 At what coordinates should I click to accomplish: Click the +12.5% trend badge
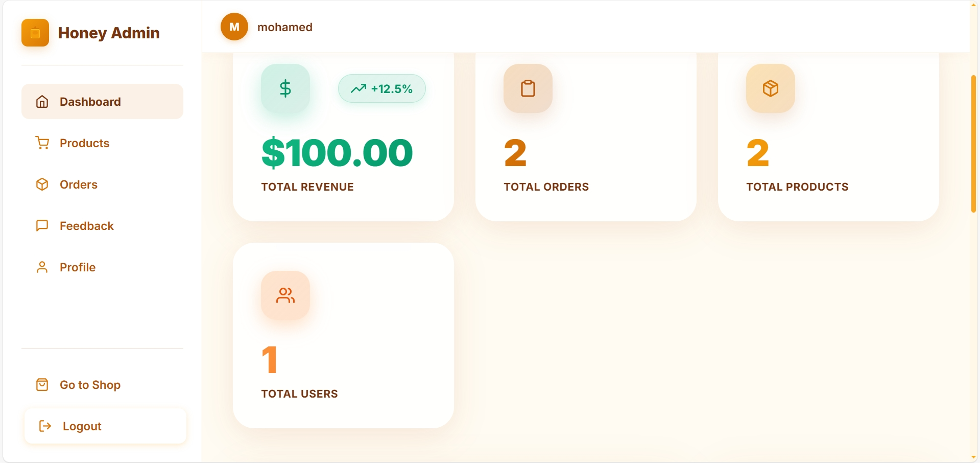tap(381, 88)
